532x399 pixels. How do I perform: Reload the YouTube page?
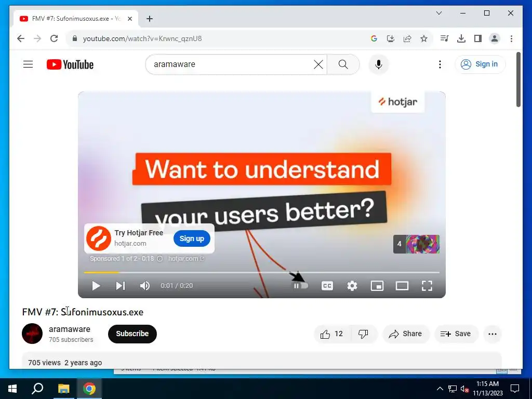tap(54, 38)
